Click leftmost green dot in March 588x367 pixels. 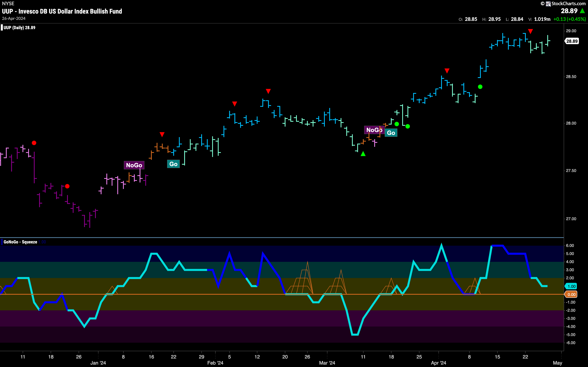point(397,124)
